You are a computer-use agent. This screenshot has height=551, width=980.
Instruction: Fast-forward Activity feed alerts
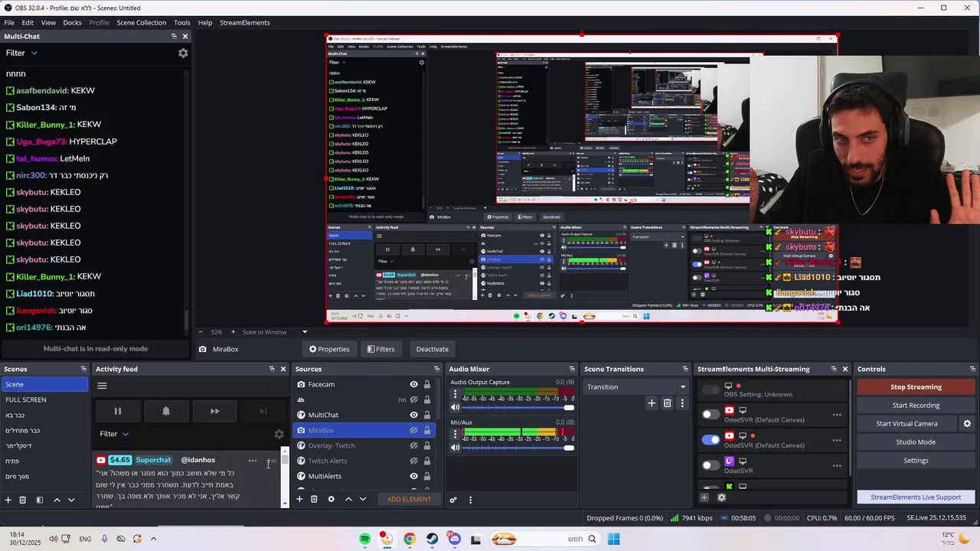214,411
